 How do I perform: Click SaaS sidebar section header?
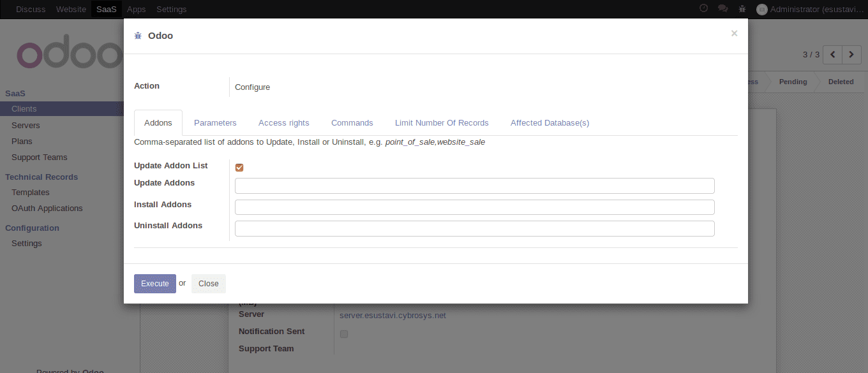click(15, 93)
